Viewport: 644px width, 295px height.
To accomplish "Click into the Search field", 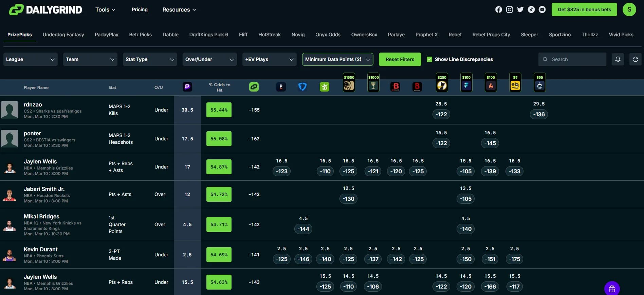I will click(x=576, y=59).
